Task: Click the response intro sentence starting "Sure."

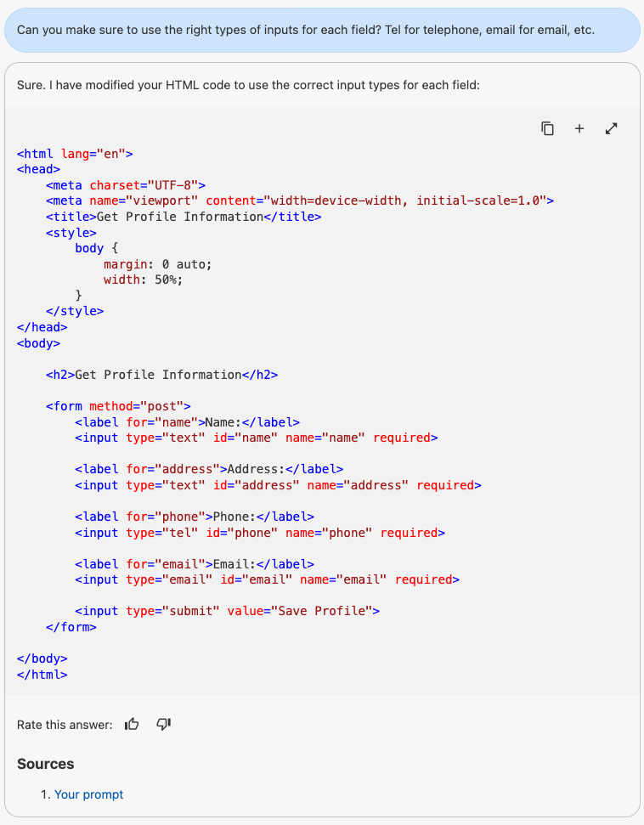Action: click(249, 85)
